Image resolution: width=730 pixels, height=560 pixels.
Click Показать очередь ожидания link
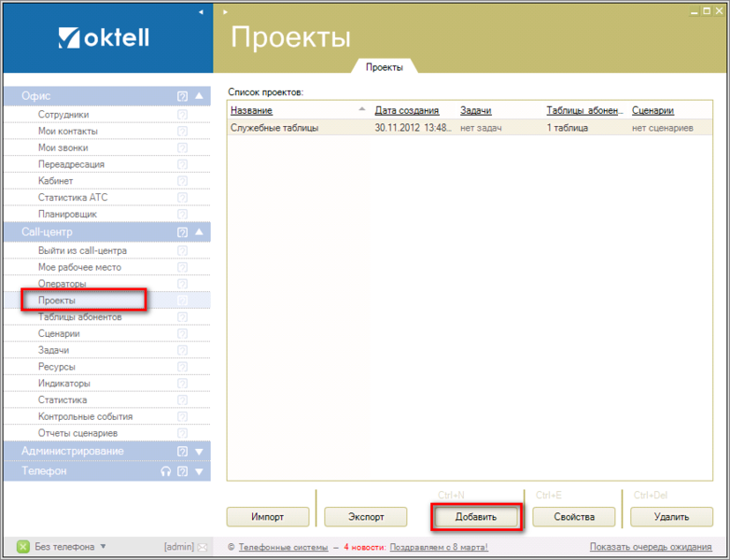651,547
